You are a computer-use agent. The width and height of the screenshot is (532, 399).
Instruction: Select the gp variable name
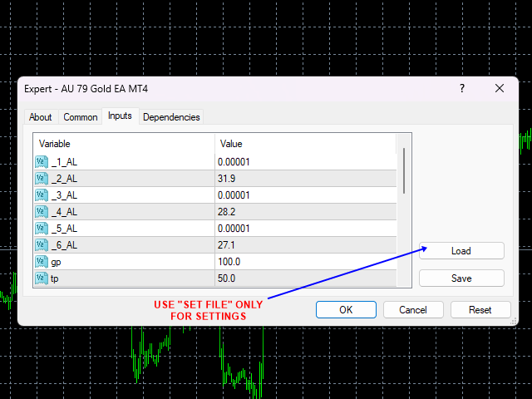56,263
